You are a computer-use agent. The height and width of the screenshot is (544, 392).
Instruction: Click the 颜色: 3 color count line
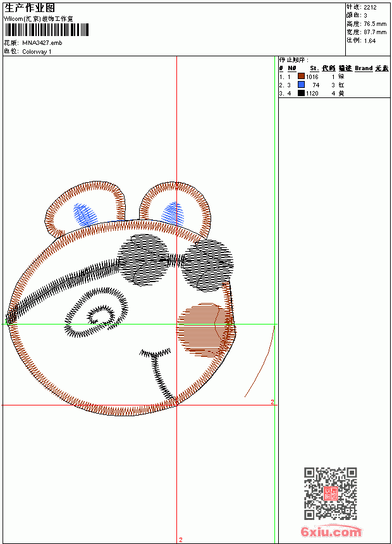coord(357,15)
